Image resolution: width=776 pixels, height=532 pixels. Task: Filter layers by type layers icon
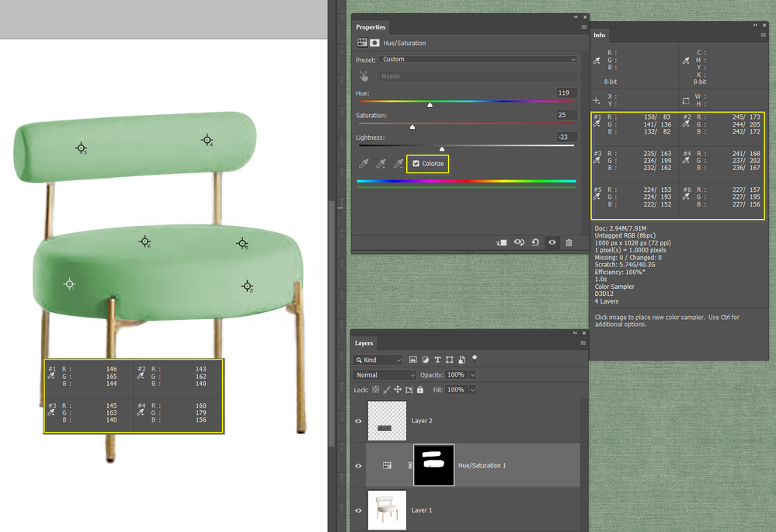437,360
